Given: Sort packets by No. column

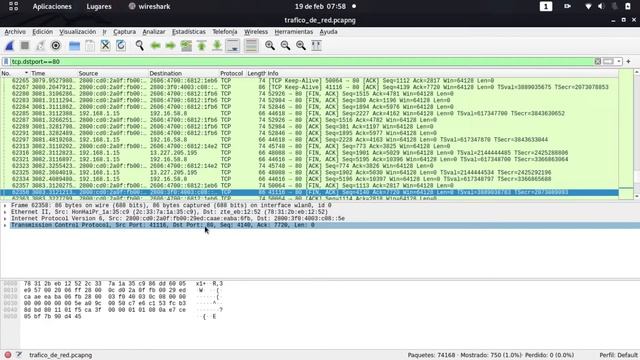Looking at the screenshot, I should pos(15,73).
